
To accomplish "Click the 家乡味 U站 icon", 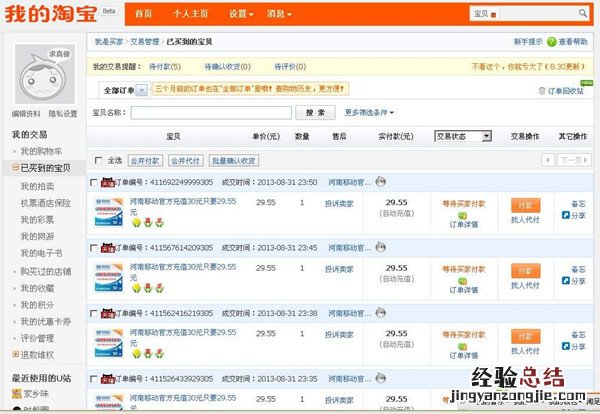I will coord(17,393).
